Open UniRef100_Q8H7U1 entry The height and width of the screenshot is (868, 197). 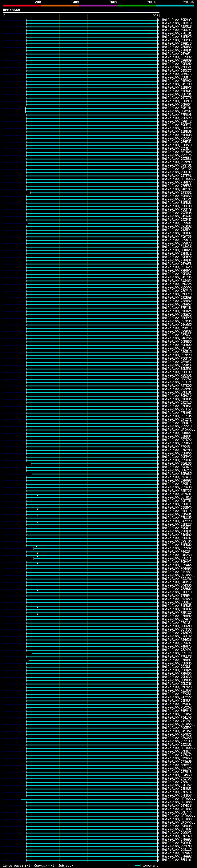[177, 94]
